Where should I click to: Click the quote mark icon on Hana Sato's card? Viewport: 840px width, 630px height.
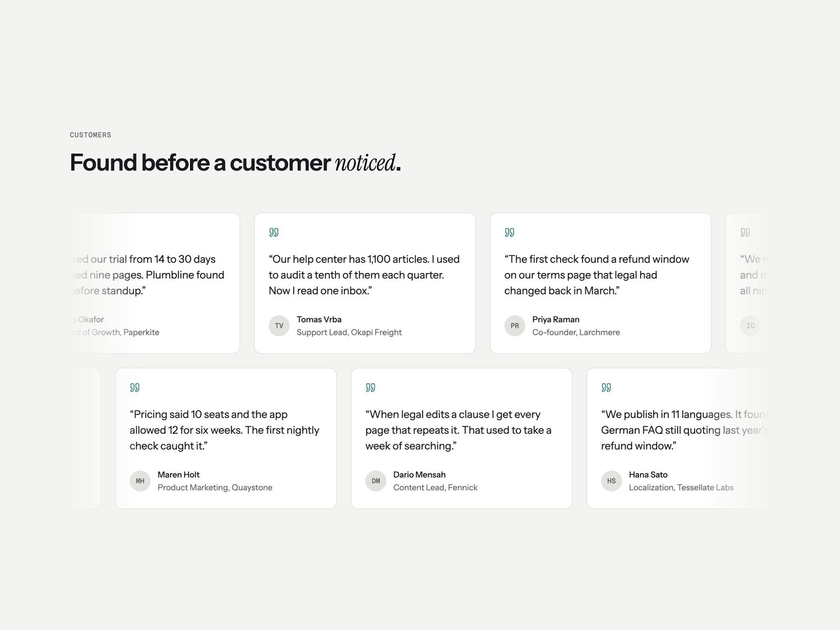tap(606, 387)
